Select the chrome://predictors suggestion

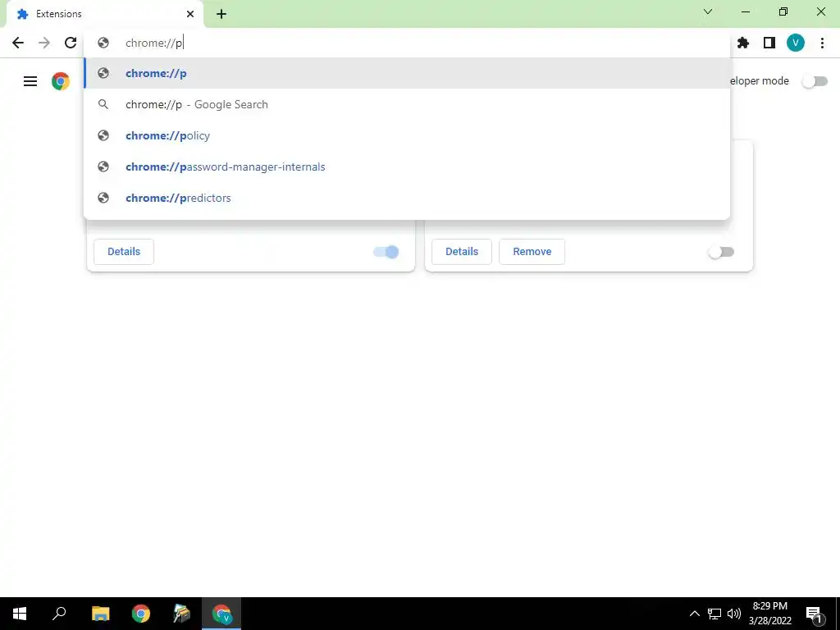point(407,198)
